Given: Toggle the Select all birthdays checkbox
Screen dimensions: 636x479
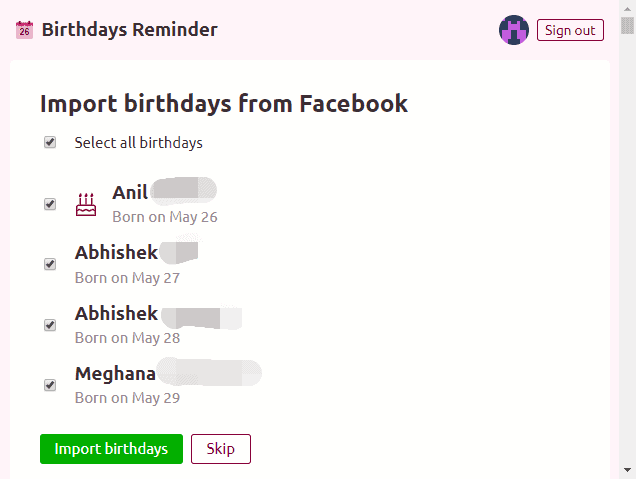Looking at the screenshot, I should [50, 143].
